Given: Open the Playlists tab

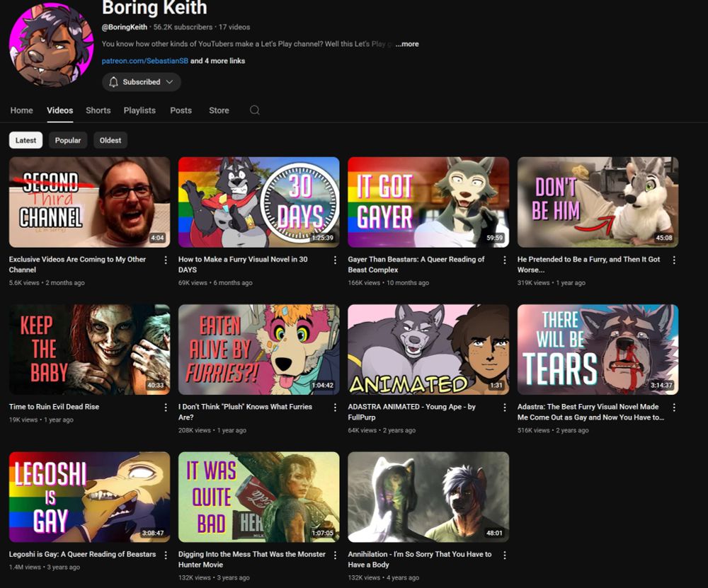Looking at the screenshot, I should (139, 110).
